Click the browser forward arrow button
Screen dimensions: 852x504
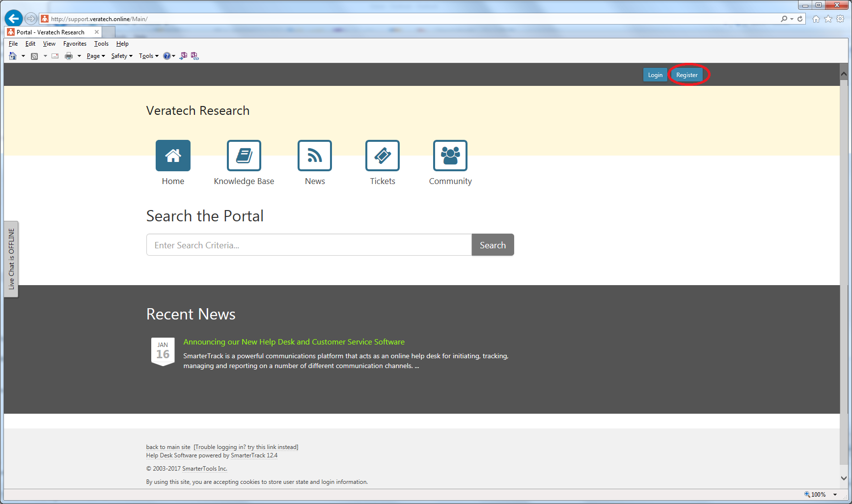coord(31,19)
